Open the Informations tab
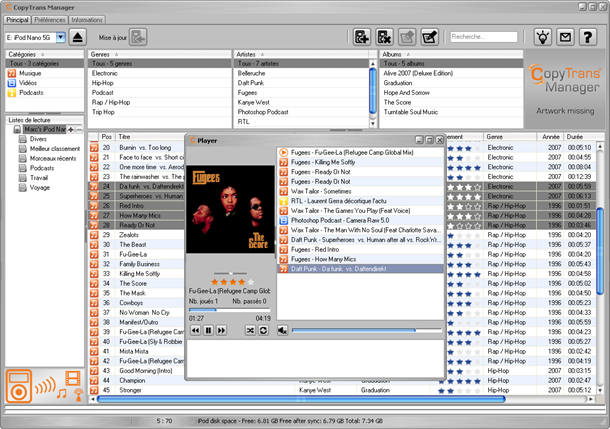 point(87,20)
